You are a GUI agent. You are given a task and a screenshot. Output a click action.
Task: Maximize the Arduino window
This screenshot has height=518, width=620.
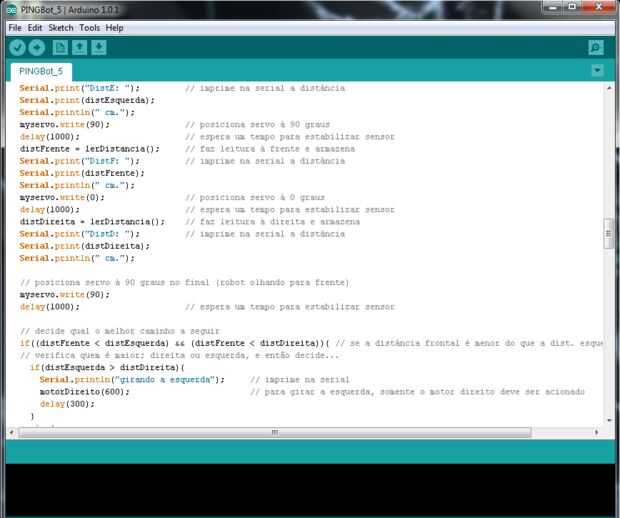[x=572, y=8]
